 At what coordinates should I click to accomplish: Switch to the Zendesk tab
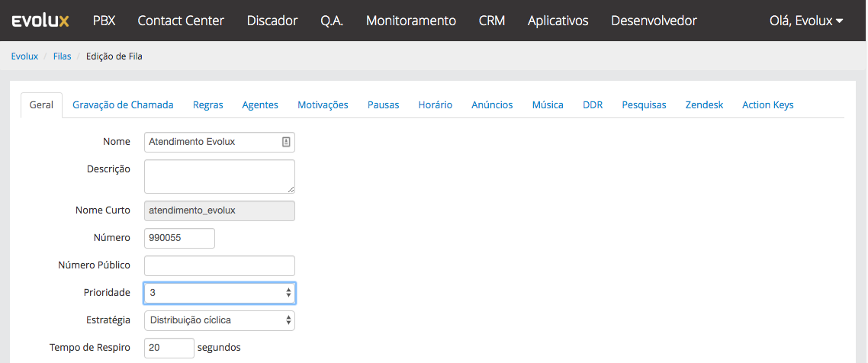click(x=704, y=104)
